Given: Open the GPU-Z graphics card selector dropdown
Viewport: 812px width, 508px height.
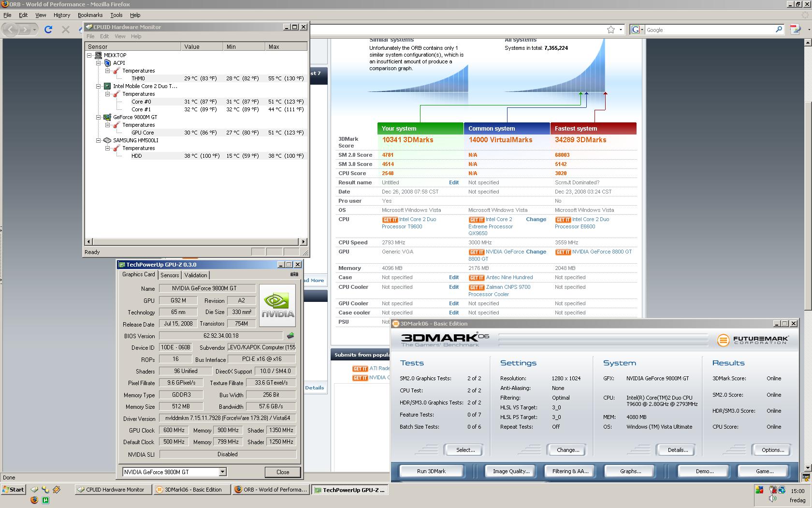Looking at the screenshot, I should tap(222, 472).
